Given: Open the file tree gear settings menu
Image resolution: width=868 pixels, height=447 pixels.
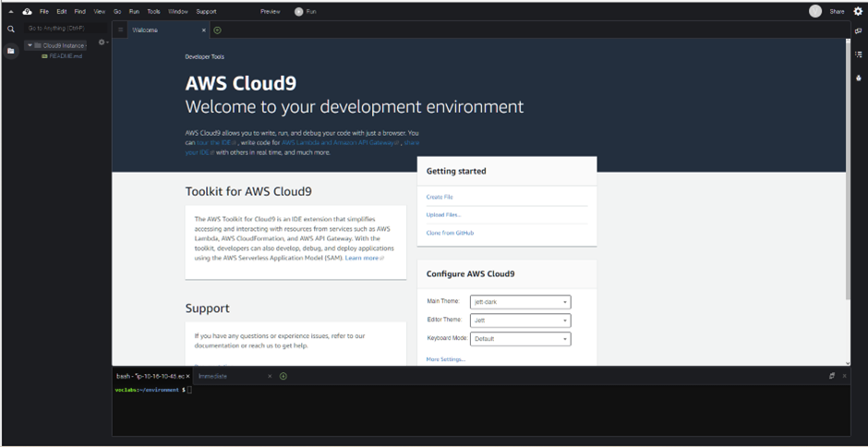Looking at the screenshot, I should click(x=103, y=42).
